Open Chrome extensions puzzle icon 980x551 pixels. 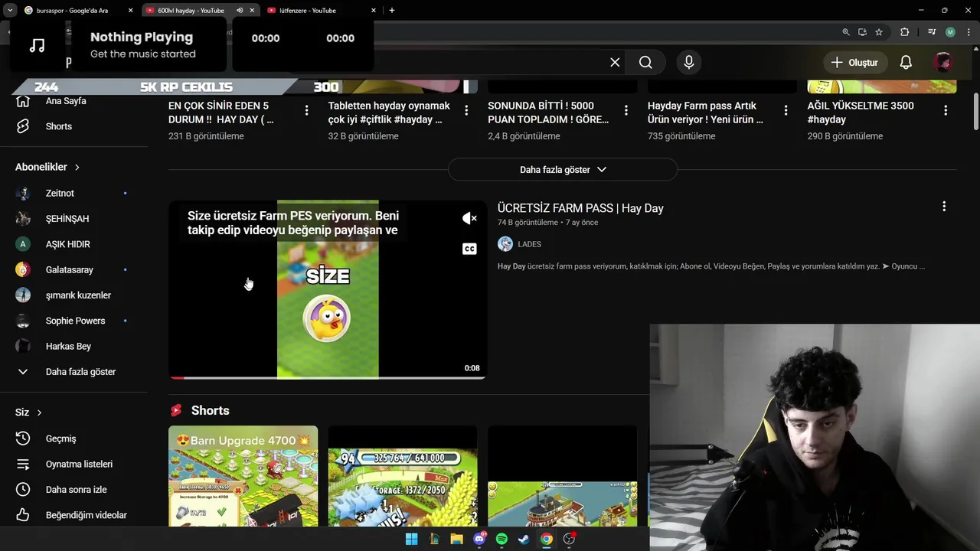(x=905, y=32)
